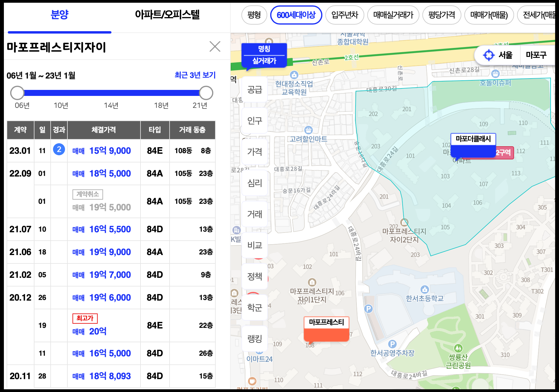The width and height of the screenshot is (559, 392).
Task: Click the 계약 column header
Action: pos(20,130)
